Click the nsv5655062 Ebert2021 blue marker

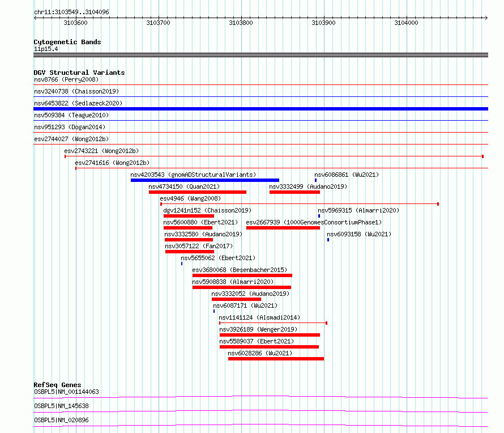(182, 264)
